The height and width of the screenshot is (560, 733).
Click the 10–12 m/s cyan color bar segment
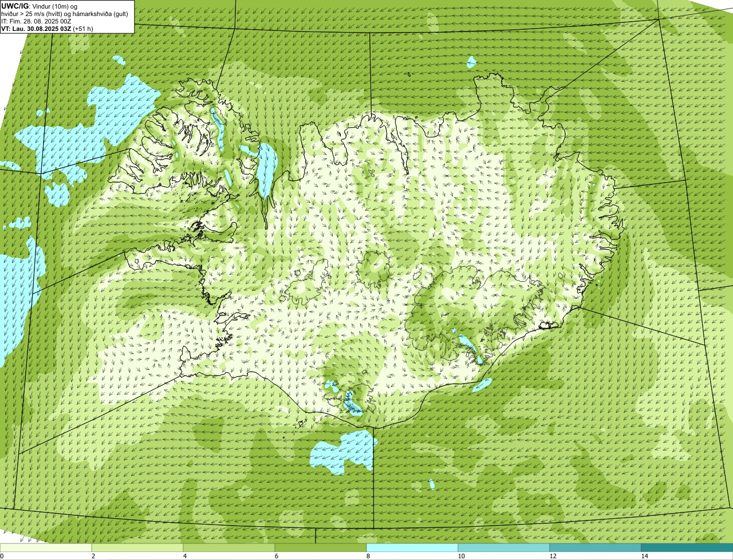[504, 547]
